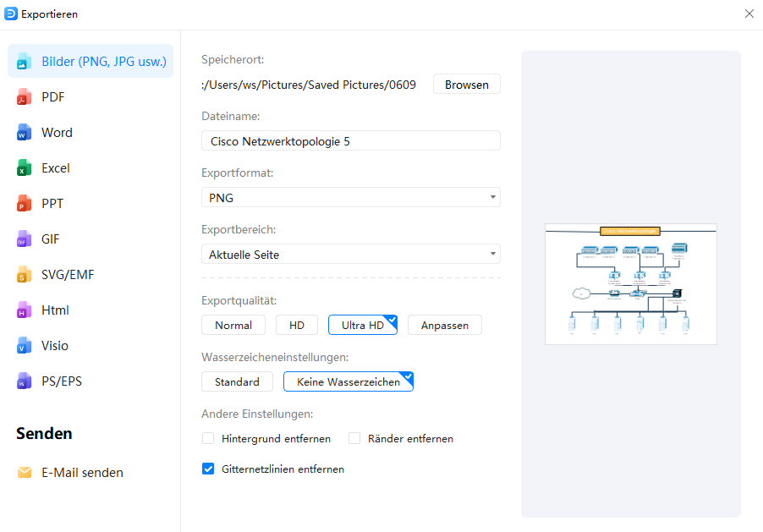This screenshot has height=532, width=763.
Task: Choose Standard watermark setting
Action: click(x=237, y=382)
